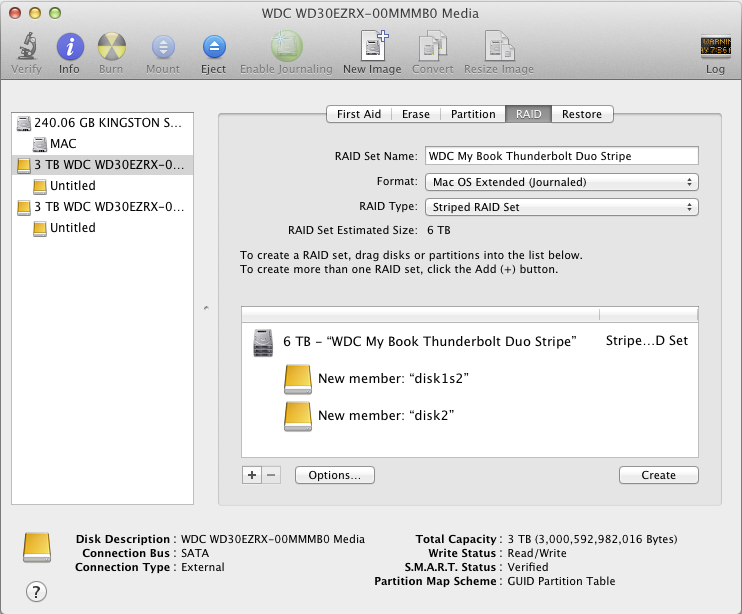
Task: Create a New Image from the toolbar
Action: [x=373, y=45]
